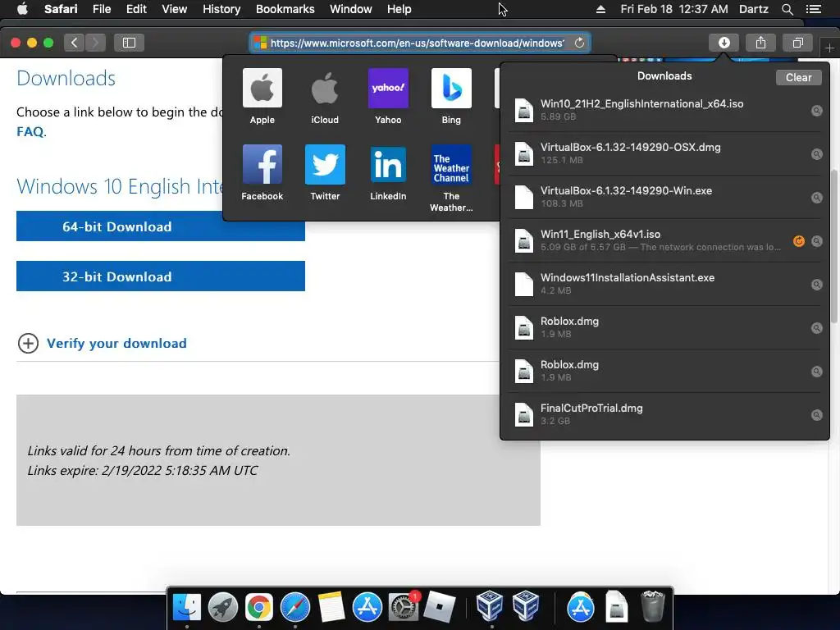This screenshot has height=630, width=840.
Task: Open the Edit menu
Action: pyautogui.click(x=136, y=9)
